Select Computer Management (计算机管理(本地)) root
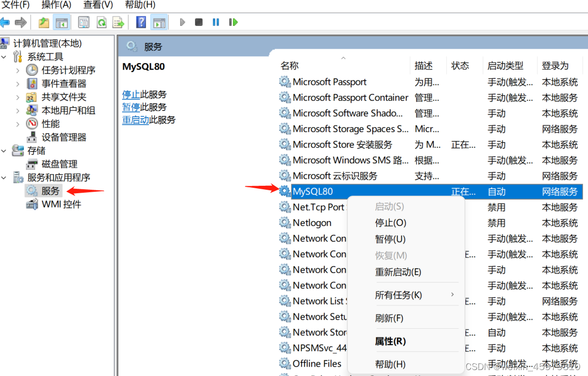588x376 pixels. tap(47, 44)
